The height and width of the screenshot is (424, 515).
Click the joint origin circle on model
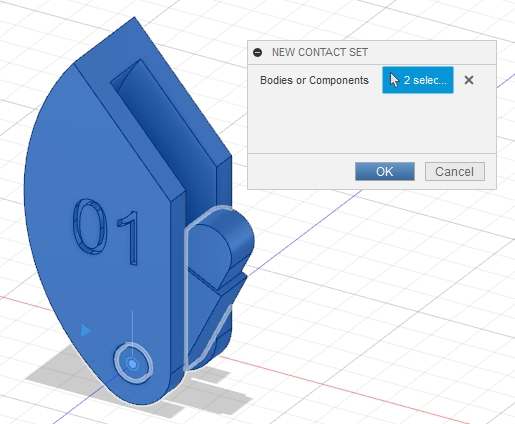tap(133, 363)
